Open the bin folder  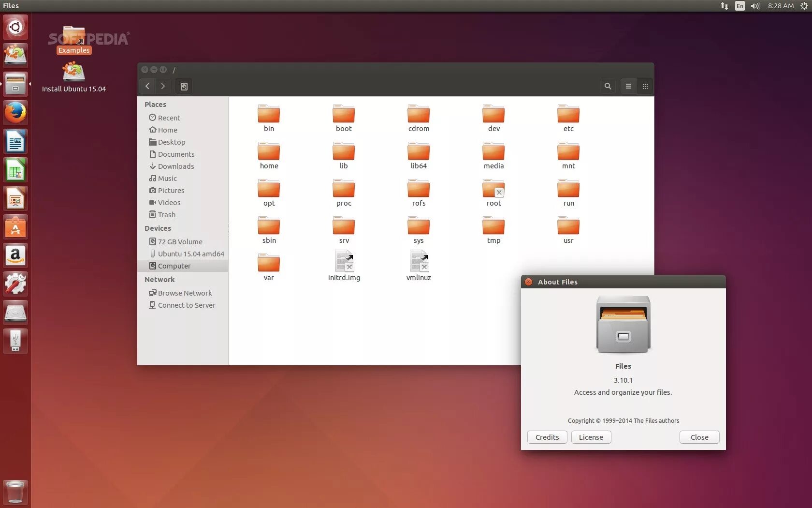click(x=269, y=118)
